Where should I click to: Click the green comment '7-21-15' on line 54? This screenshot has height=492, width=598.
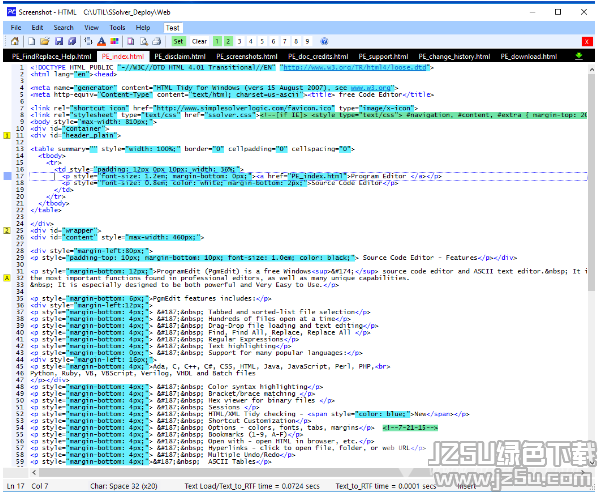(410, 428)
